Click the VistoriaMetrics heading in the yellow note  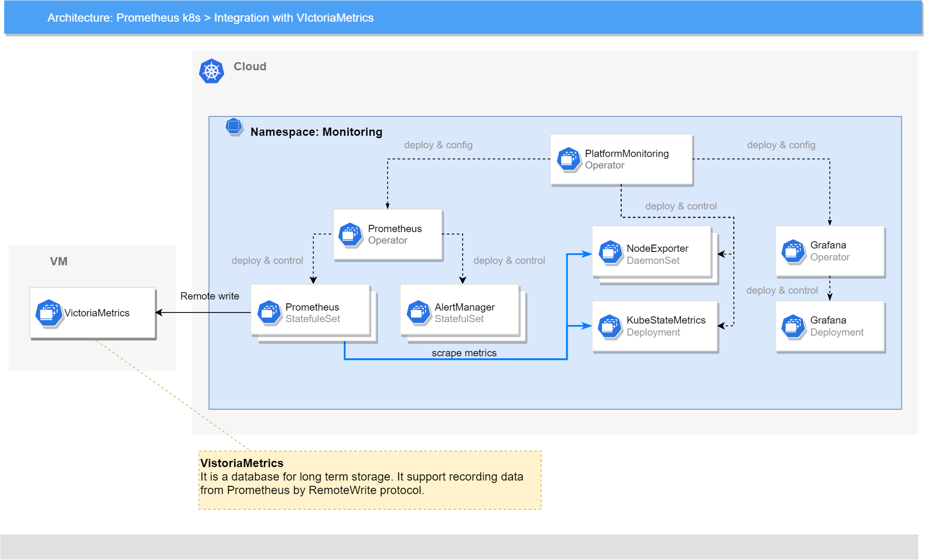pyautogui.click(x=242, y=463)
